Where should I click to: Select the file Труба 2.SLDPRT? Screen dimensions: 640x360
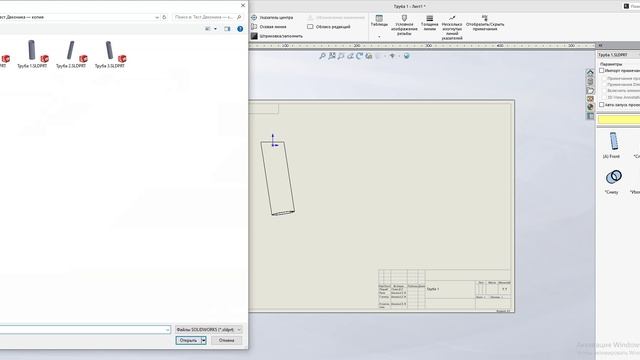(71, 54)
